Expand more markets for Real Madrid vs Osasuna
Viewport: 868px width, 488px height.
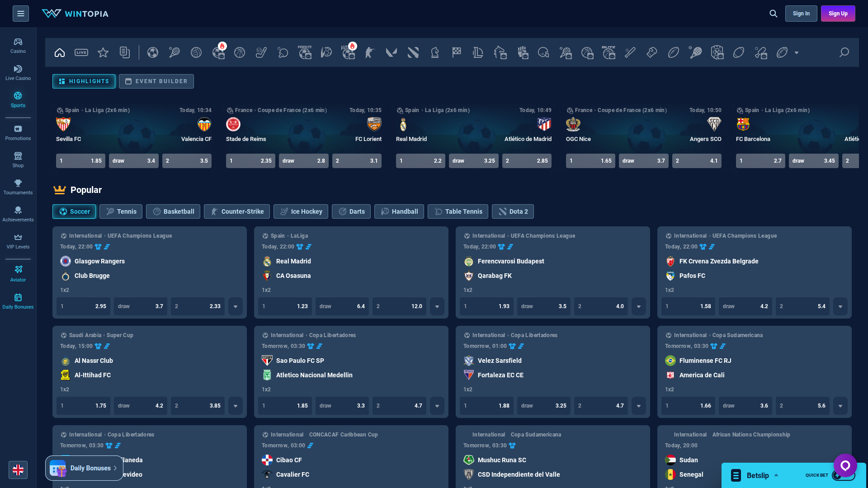pyautogui.click(x=437, y=306)
